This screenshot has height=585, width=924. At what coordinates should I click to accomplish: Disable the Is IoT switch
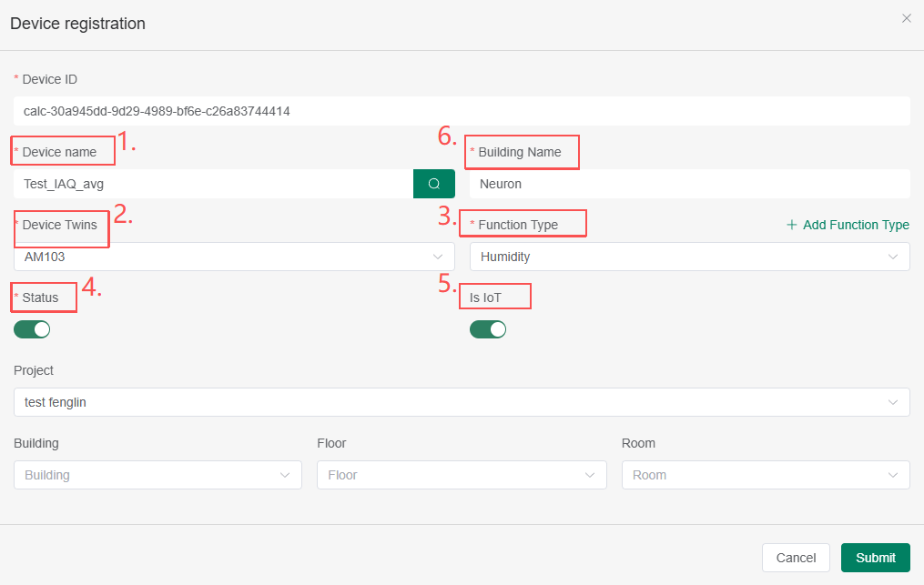(488, 329)
